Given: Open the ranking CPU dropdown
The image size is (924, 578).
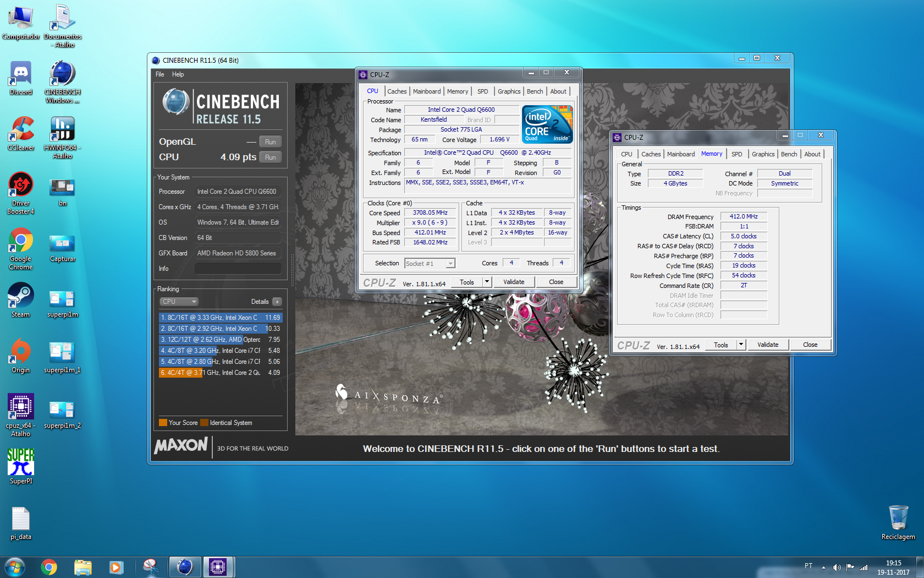Looking at the screenshot, I should point(179,302).
